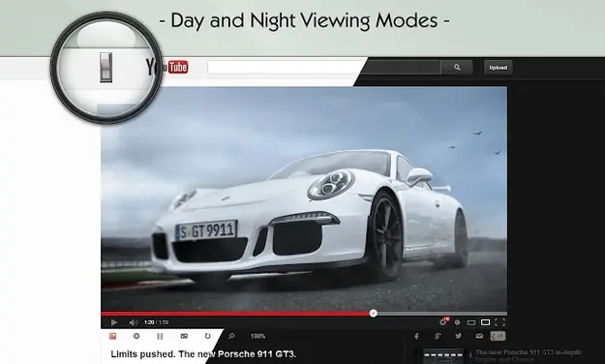Image resolution: width=605 pixels, height=364 pixels.
Task: Share the video on Google Plus
Action: pos(438,336)
